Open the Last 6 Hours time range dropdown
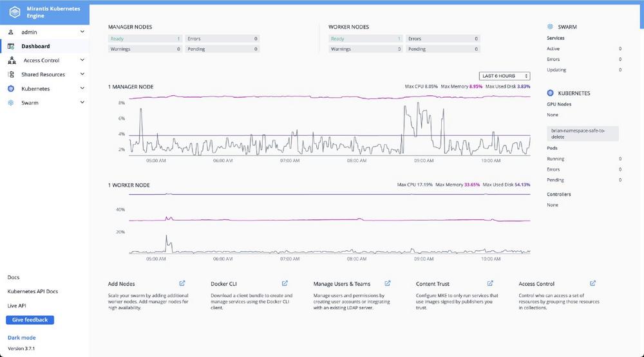Viewport: 644px width, 357px height. pyautogui.click(x=504, y=76)
